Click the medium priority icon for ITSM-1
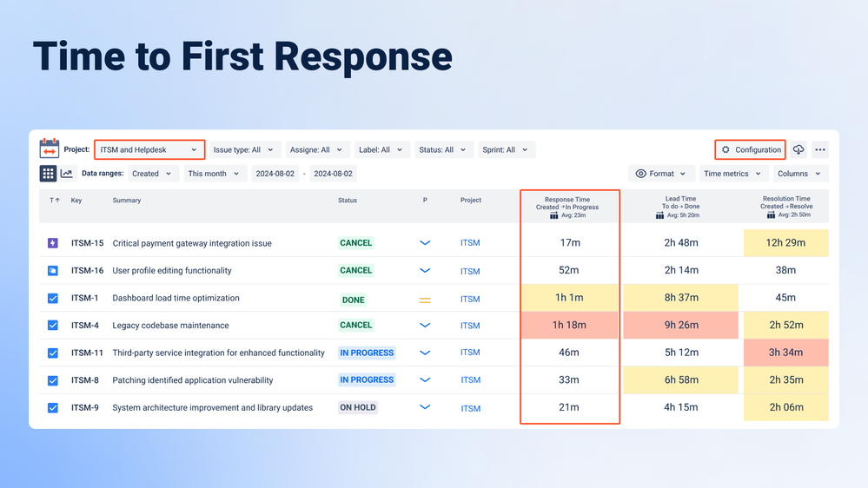Image resolution: width=868 pixels, height=488 pixels. [425, 300]
